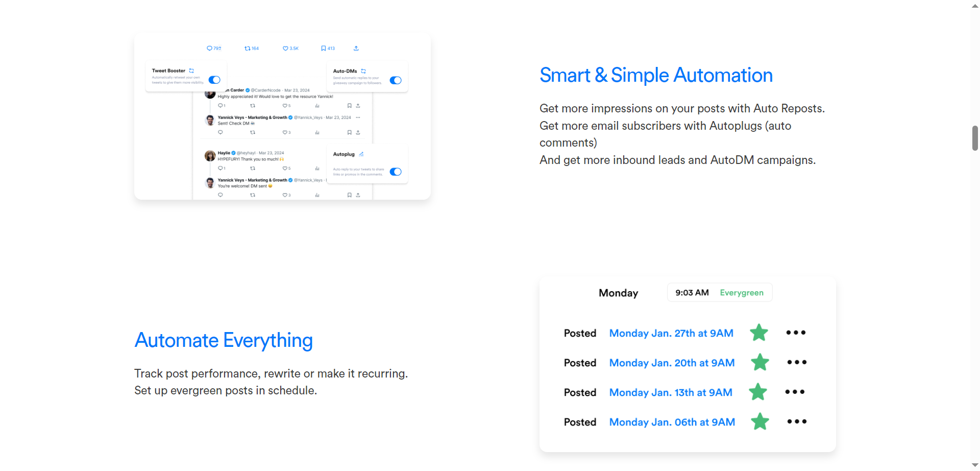Click share icon under Carder's tweet
Screen dimensions: 980x471
click(358, 106)
